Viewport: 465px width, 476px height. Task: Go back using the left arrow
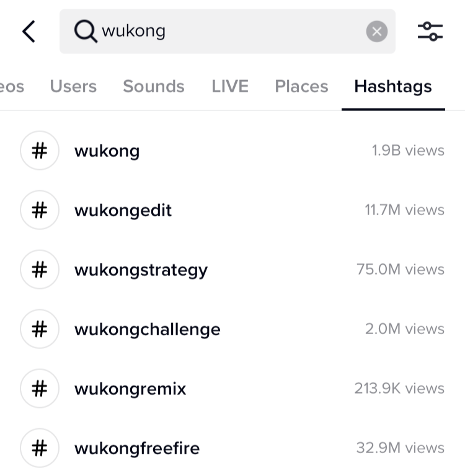[29, 32]
